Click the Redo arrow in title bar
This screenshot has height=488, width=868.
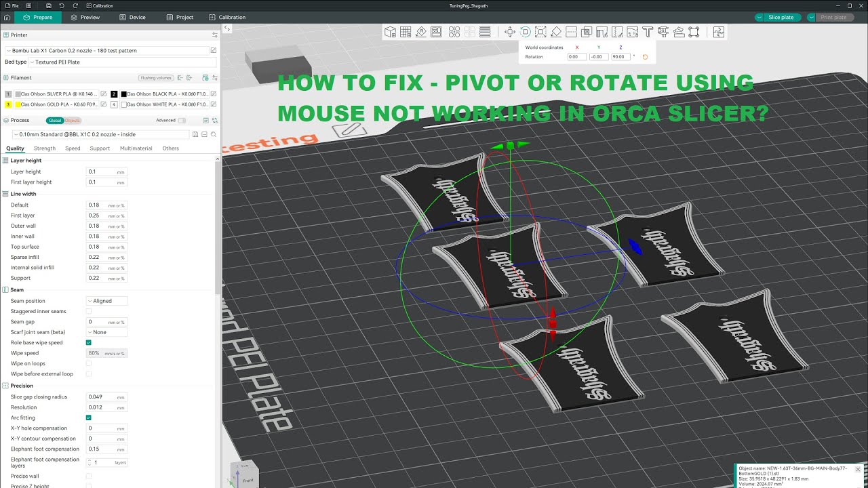75,5
